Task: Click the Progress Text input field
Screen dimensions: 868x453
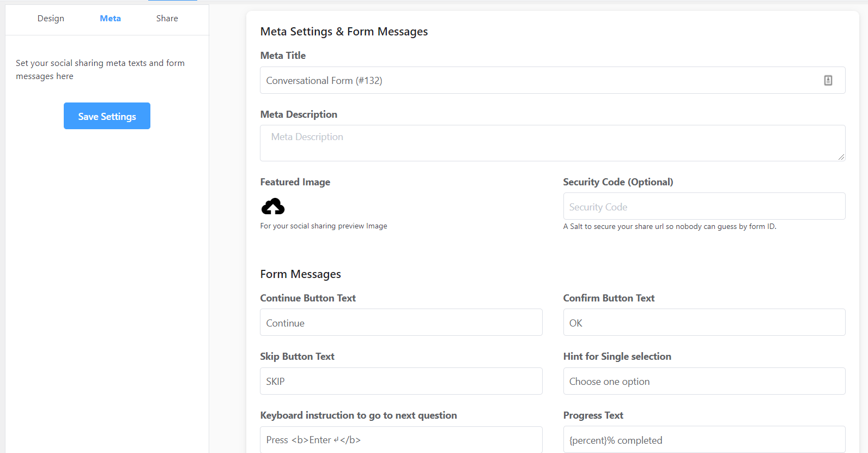Action: point(703,439)
